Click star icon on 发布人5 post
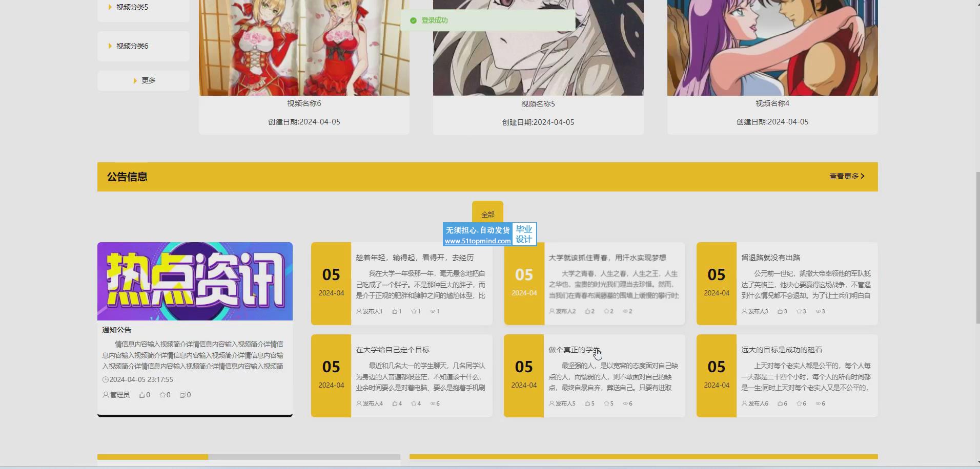This screenshot has width=980, height=469. coord(606,403)
